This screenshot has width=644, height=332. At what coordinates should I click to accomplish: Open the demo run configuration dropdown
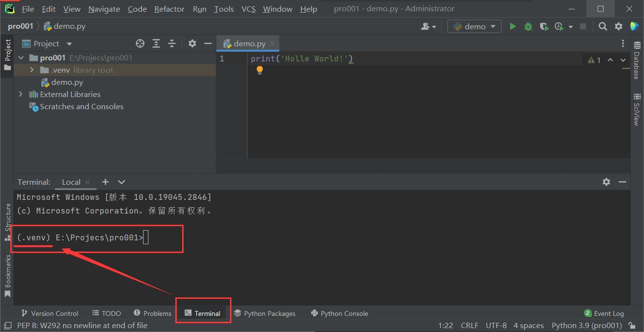(x=474, y=26)
